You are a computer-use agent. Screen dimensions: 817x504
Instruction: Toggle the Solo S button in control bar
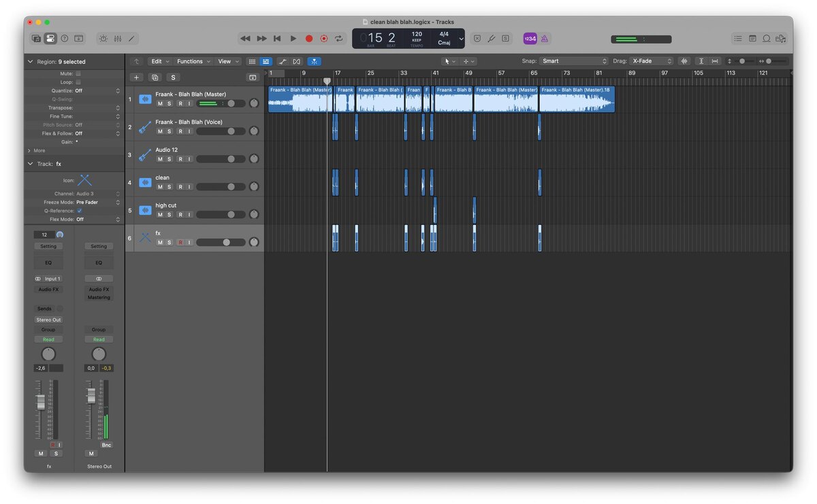coord(505,39)
